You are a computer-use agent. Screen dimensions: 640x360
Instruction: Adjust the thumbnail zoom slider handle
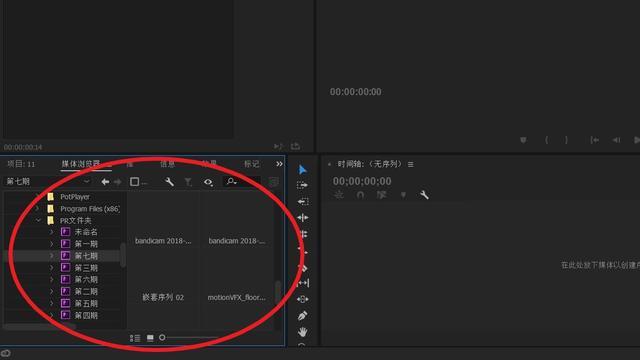tap(162, 338)
